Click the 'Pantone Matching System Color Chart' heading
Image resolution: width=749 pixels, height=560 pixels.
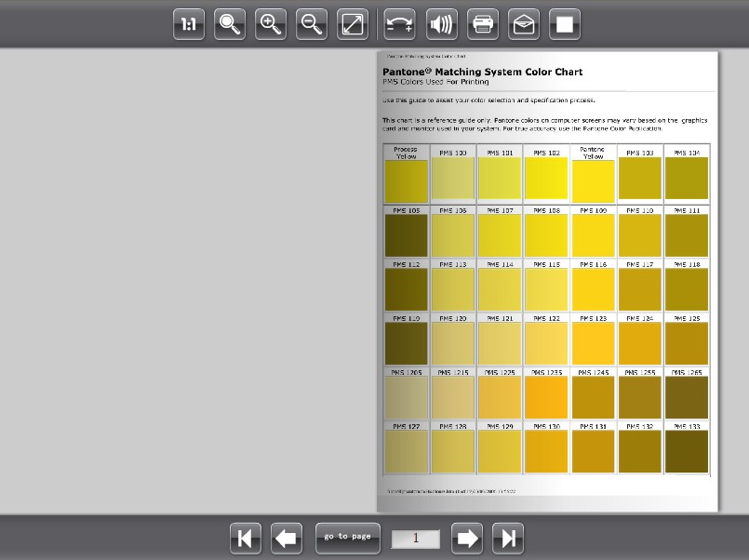[x=483, y=72]
